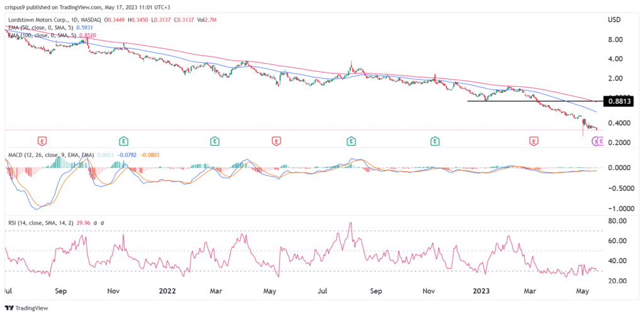
Task: Open the green earnings marker near Nov 2022
Action: (435, 142)
